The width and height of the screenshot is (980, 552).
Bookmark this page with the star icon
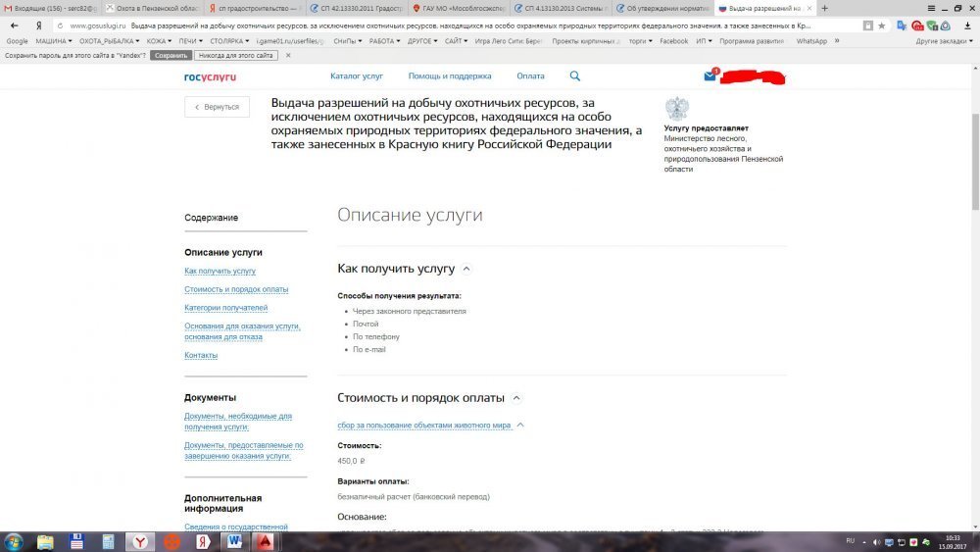click(x=881, y=25)
